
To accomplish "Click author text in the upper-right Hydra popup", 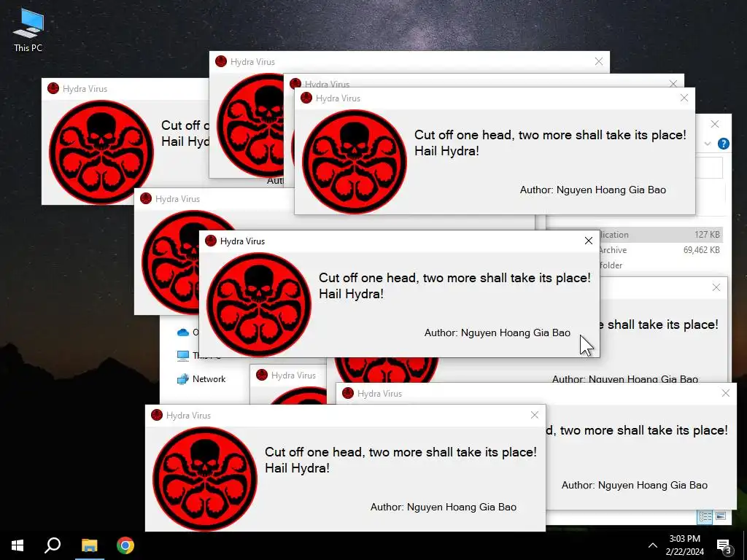I will (592, 190).
